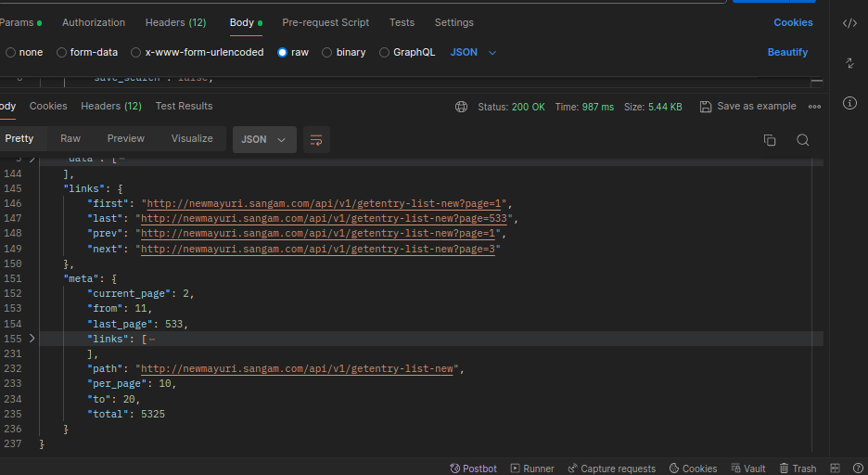The height and width of the screenshot is (475, 868).
Task: Open Cookies in the bottom status bar
Action: click(x=693, y=469)
